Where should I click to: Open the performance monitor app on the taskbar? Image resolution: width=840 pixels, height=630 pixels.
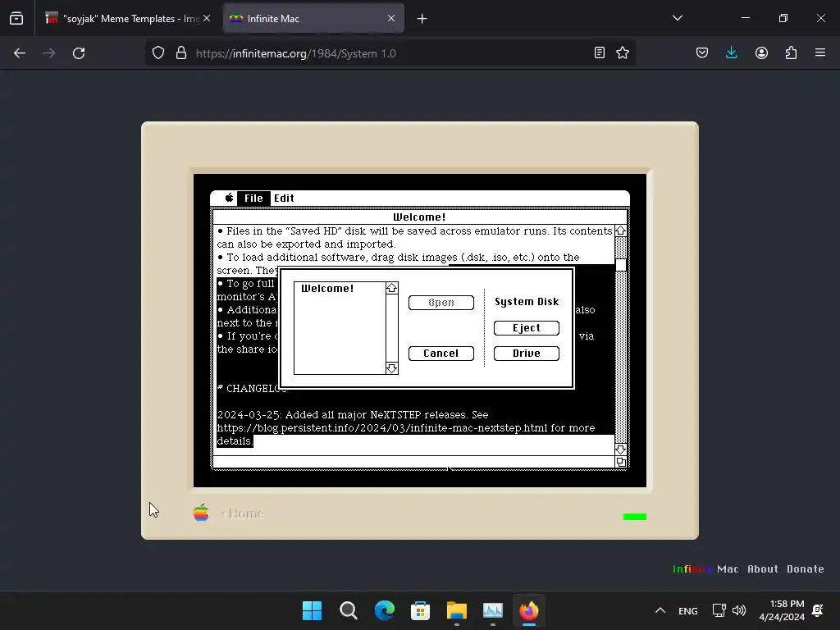coord(493,610)
